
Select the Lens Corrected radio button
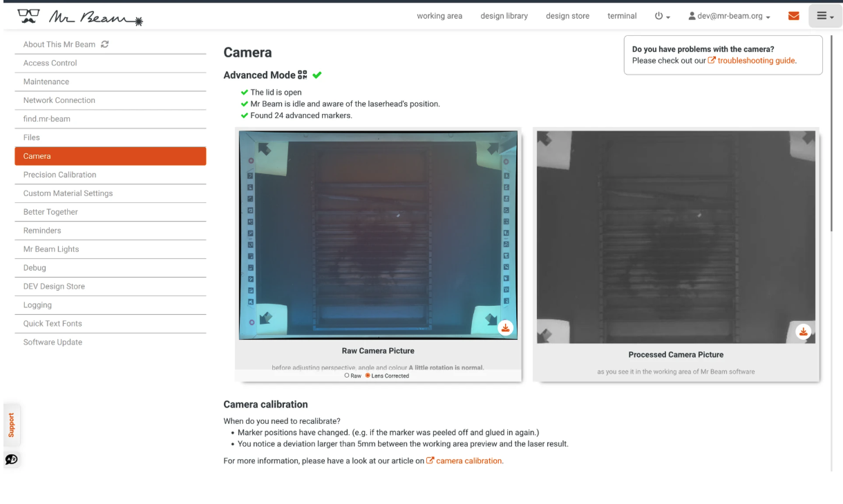point(368,376)
